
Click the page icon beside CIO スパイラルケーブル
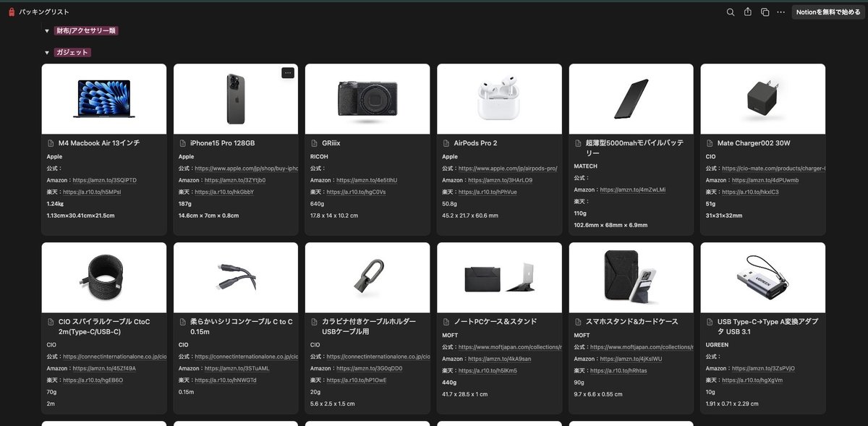tap(51, 322)
